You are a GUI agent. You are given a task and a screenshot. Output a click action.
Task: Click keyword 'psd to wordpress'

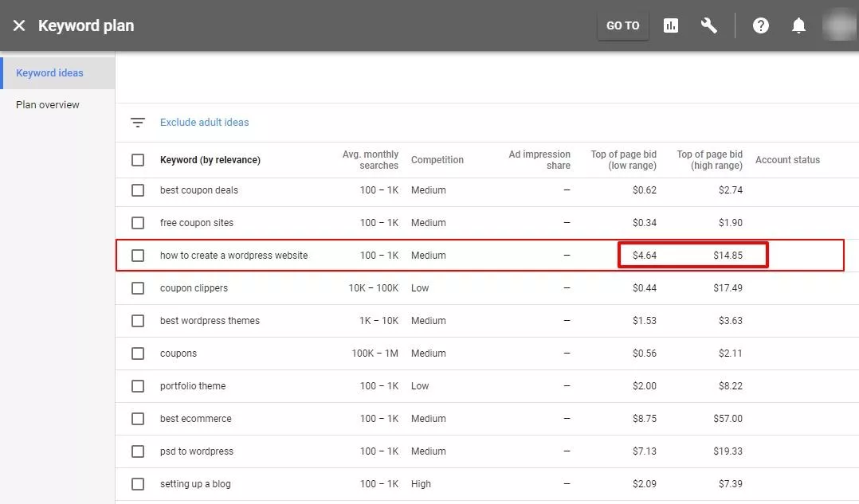point(197,451)
